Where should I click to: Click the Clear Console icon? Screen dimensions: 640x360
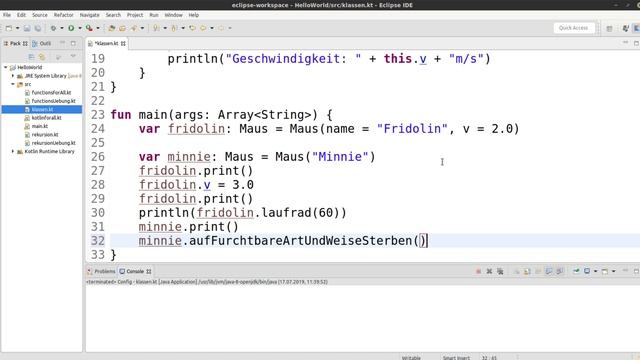point(516,271)
